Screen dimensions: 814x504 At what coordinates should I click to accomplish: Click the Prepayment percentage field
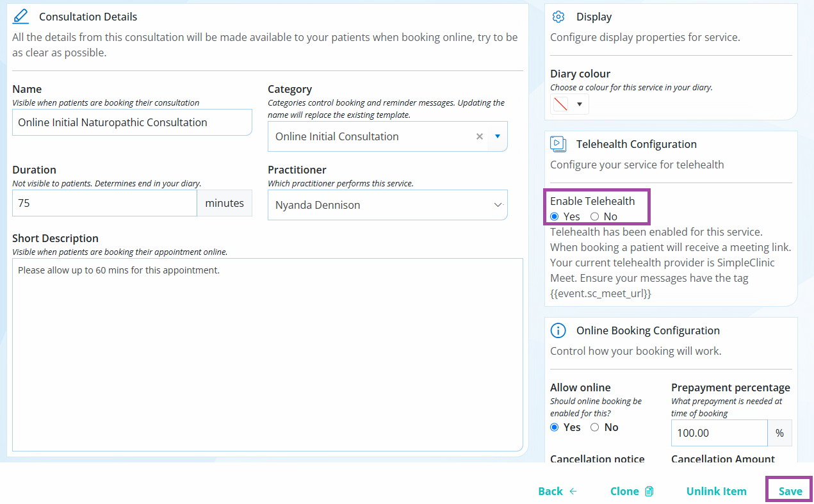tap(719, 433)
